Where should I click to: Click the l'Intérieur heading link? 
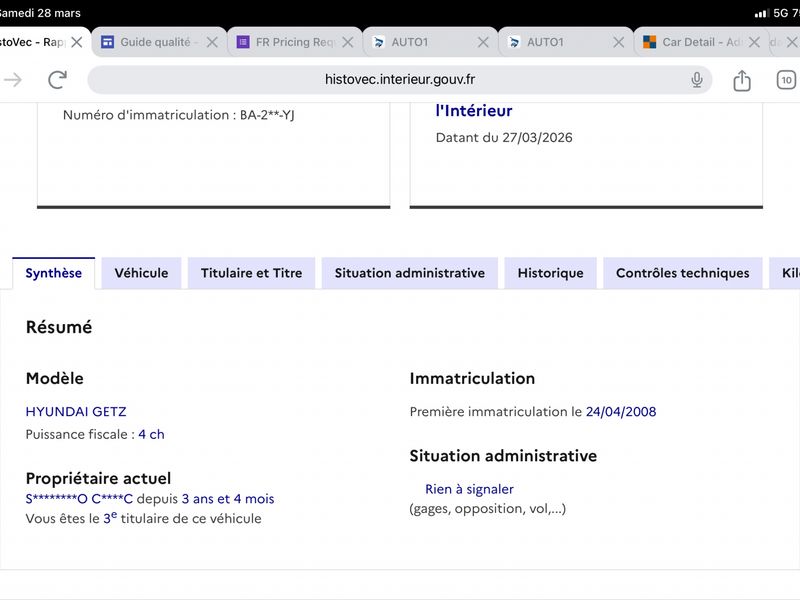click(474, 111)
